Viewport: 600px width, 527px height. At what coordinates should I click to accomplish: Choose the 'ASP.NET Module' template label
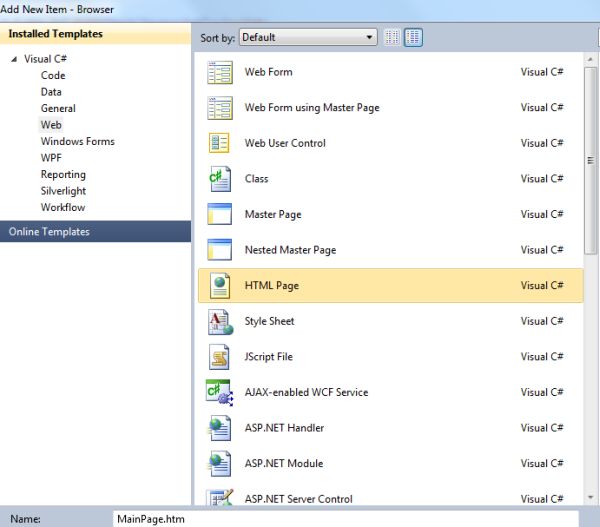click(x=284, y=463)
